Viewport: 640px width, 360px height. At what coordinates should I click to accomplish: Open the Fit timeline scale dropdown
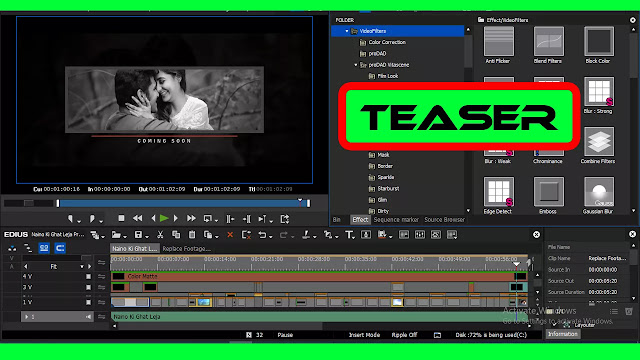tap(82, 267)
